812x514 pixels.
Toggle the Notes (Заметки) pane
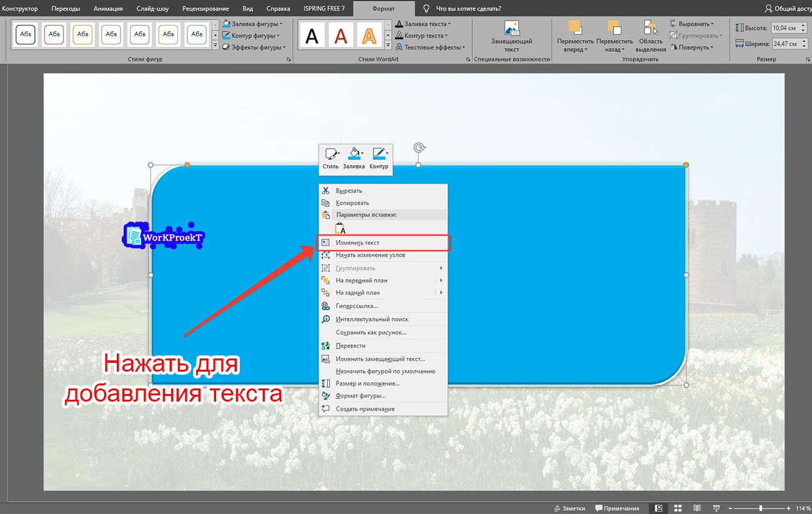pyautogui.click(x=568, y=508)
